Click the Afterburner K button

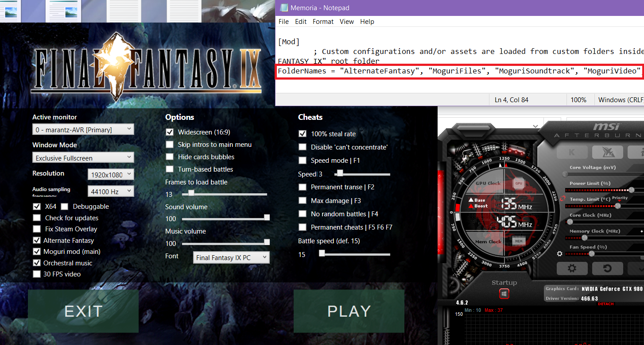pos(572,152)
